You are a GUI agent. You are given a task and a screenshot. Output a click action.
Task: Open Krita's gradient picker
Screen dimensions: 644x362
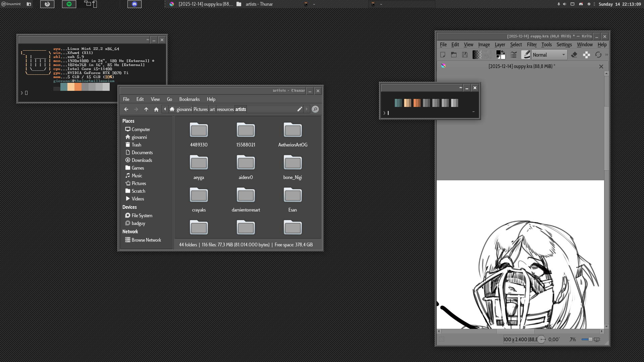[x=477, y=55]
